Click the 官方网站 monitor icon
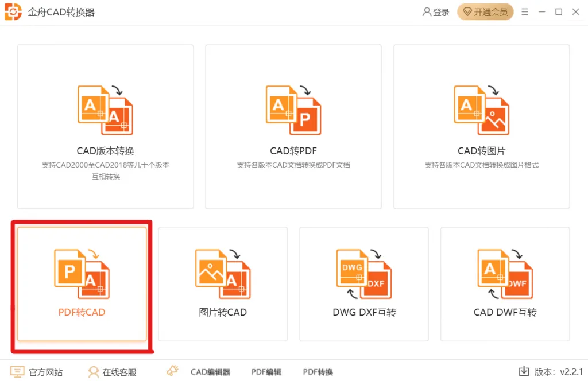588x381 pixels. click(x=17, y=372)
